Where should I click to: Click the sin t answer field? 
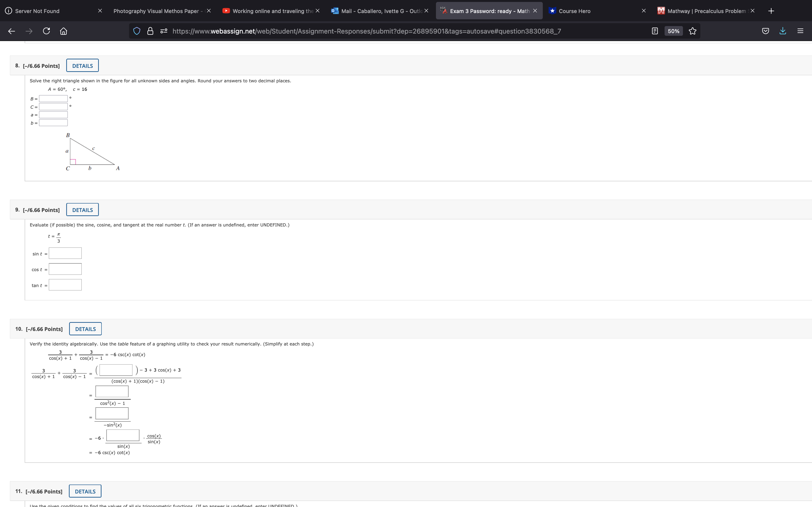(x=65, y=253)
